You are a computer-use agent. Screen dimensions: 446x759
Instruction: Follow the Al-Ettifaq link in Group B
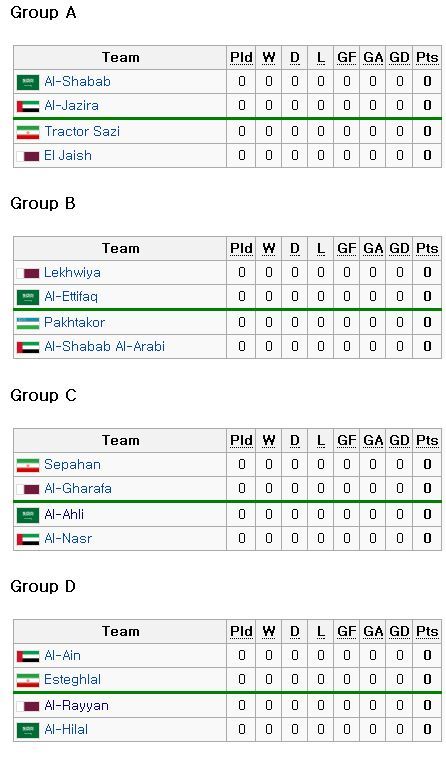click(71, 296)
